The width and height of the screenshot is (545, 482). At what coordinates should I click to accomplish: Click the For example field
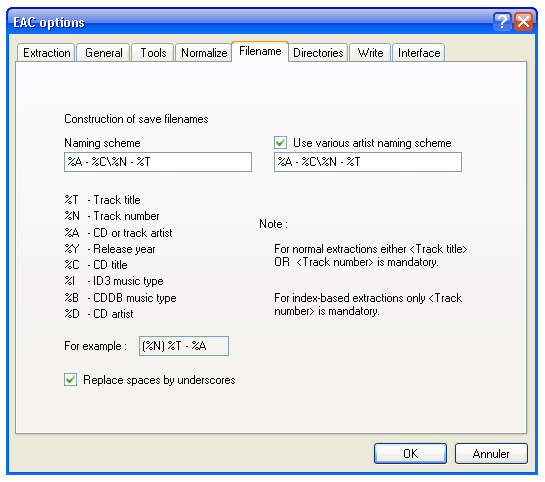click(184, 346)
